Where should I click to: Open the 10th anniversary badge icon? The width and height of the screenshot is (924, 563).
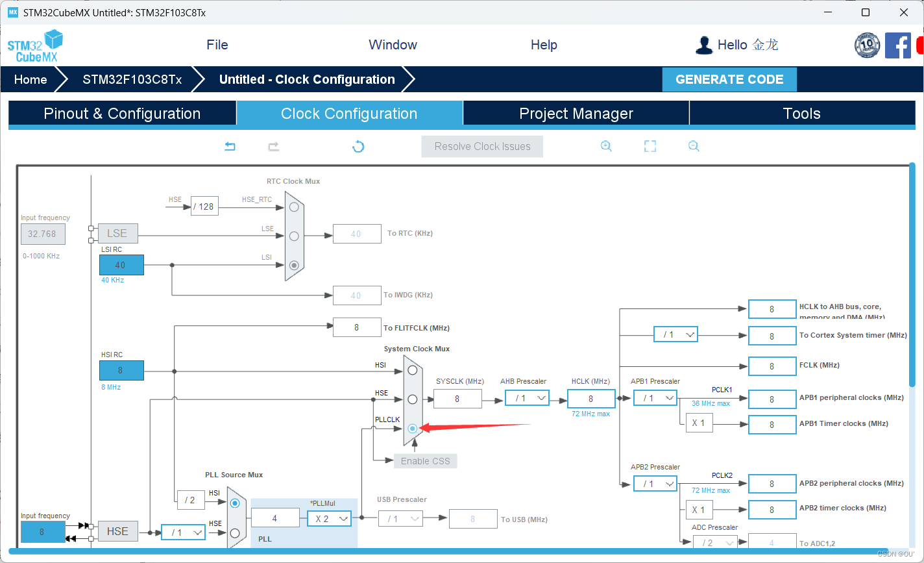tap(867, 45)
